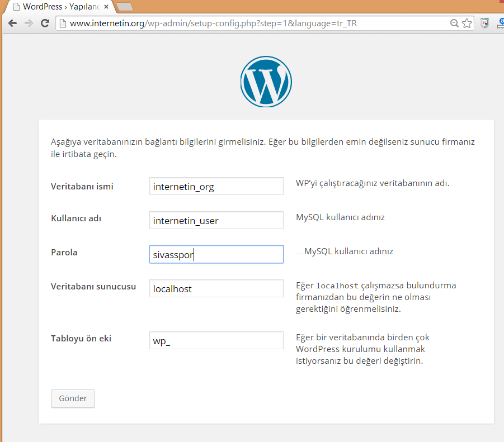
Task: Go back with the browser back arrow
Action: point(12,23)
